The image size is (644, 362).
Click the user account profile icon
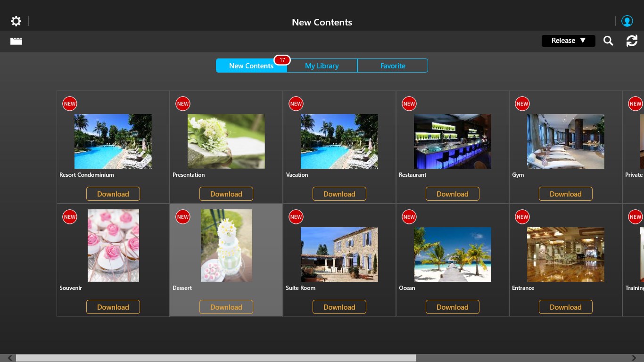pyautogui.click(x=627, y=21)
